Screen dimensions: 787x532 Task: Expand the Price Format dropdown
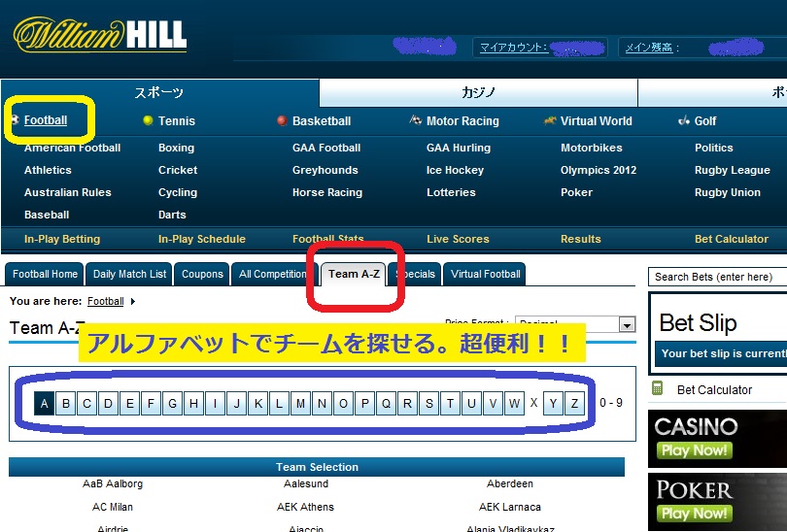[627, 325]
